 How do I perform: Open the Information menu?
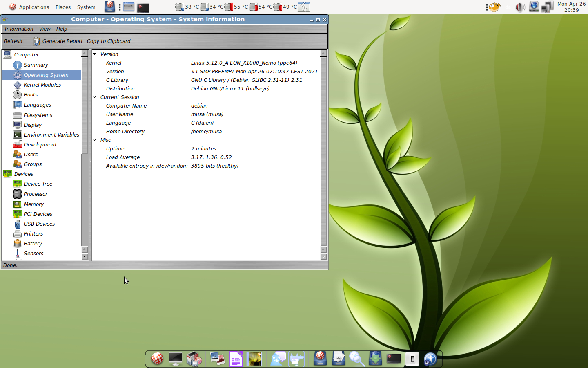pos(19,29)
